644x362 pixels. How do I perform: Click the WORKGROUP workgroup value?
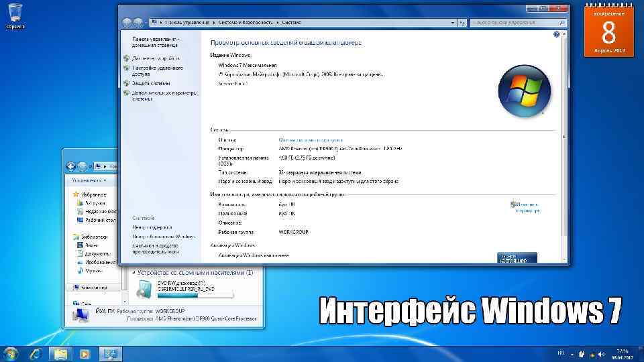pyautogui.click(x=293, y=233)
